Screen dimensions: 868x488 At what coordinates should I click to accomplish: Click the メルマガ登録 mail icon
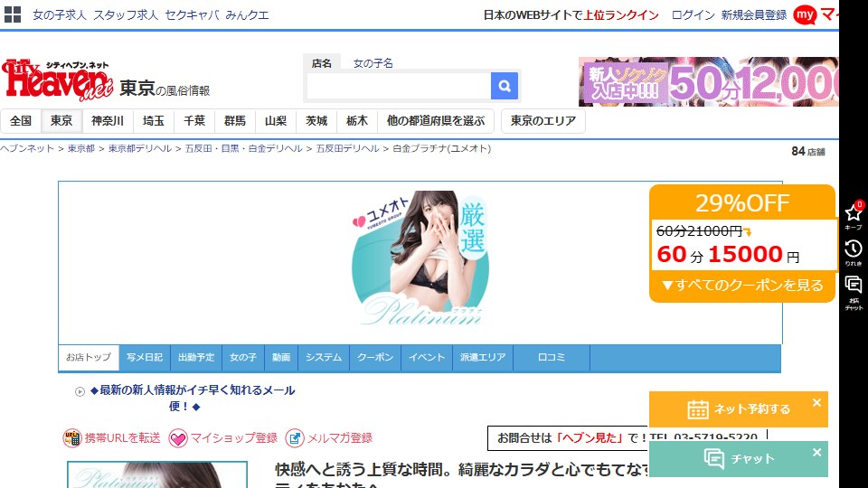pos(295,438)
